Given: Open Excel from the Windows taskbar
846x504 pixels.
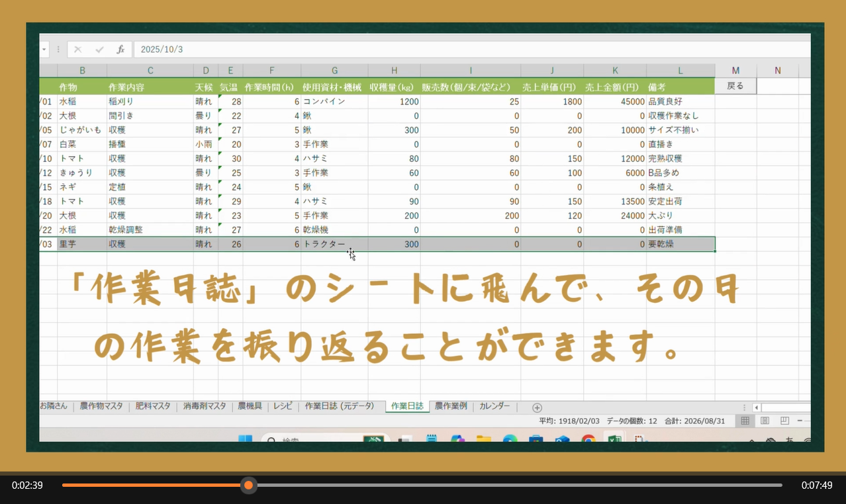Looking at the screenshot, I should pyautogui.click(x=615, y=439).
